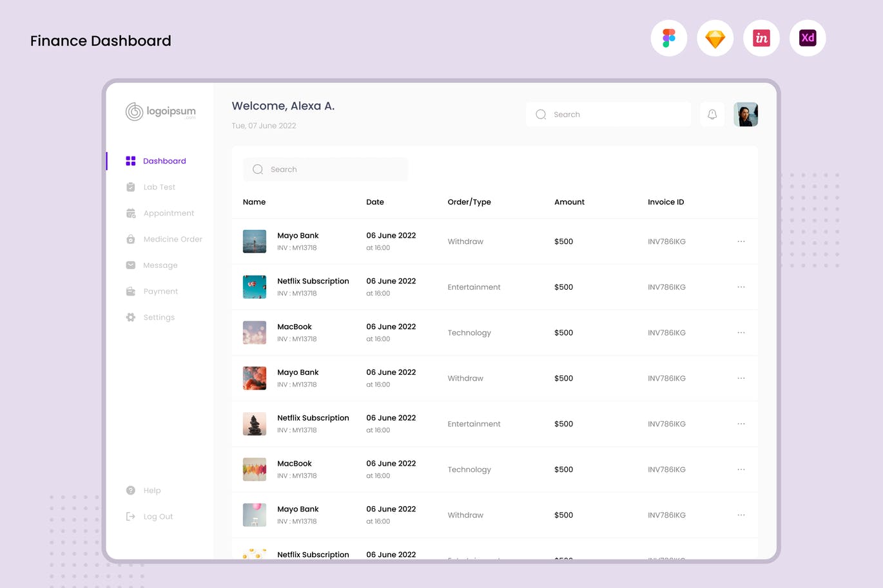Screen dimensions: 883x588
Task: Open notifications via the bell icon
Action: click(x=712, y=114)
